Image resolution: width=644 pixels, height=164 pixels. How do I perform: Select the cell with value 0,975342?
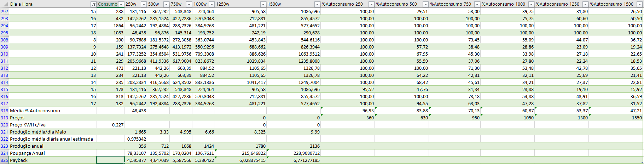[136, 139]
